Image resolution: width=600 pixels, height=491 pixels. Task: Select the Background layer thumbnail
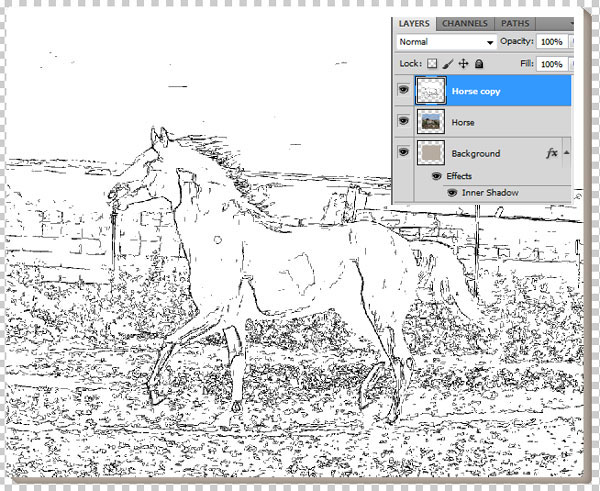point(430,153)
